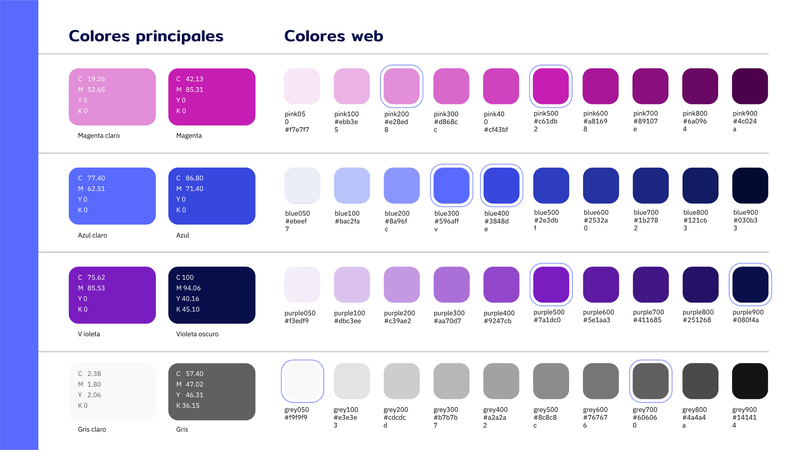Pick the pink800 swatch

pyautogui.click(x=700, y=86)
